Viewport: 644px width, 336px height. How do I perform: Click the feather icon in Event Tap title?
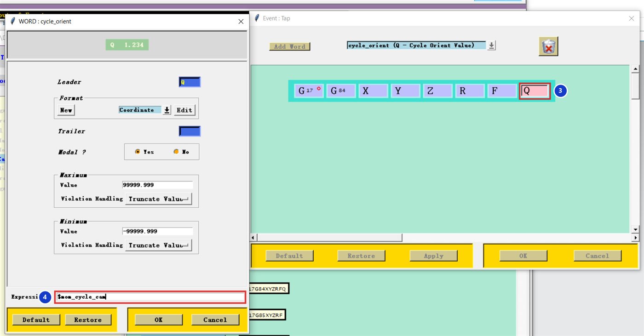point(257,18)
